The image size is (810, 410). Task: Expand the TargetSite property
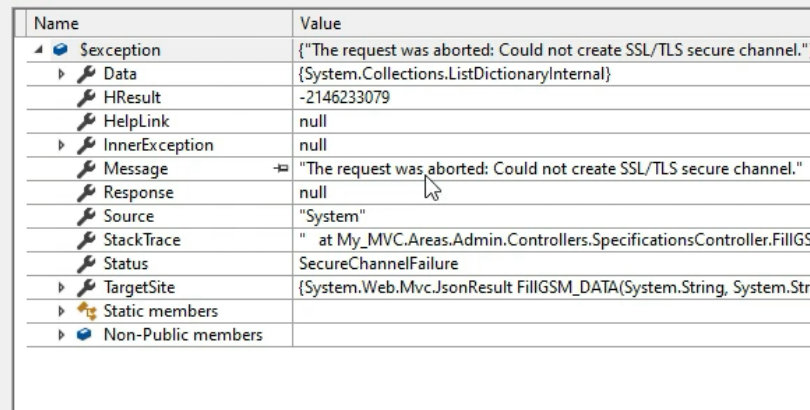click(61, 288)
